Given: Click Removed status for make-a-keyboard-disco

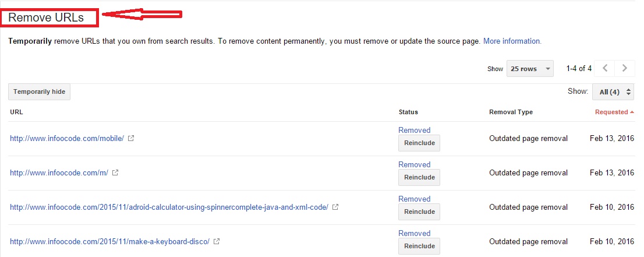Looking at the screenshot, I should click(x=414, y=233).
